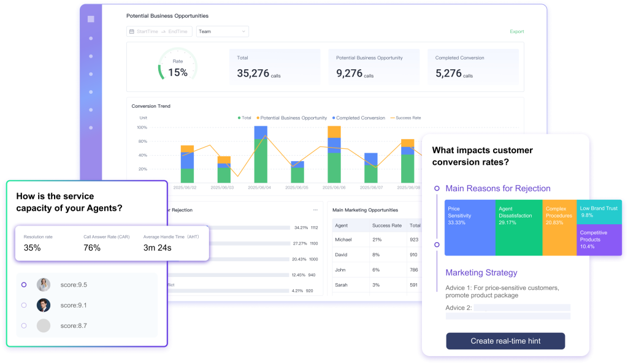628x364 pixels.
Task: Open the Team dropdown
Action: [x=222, y=31]
